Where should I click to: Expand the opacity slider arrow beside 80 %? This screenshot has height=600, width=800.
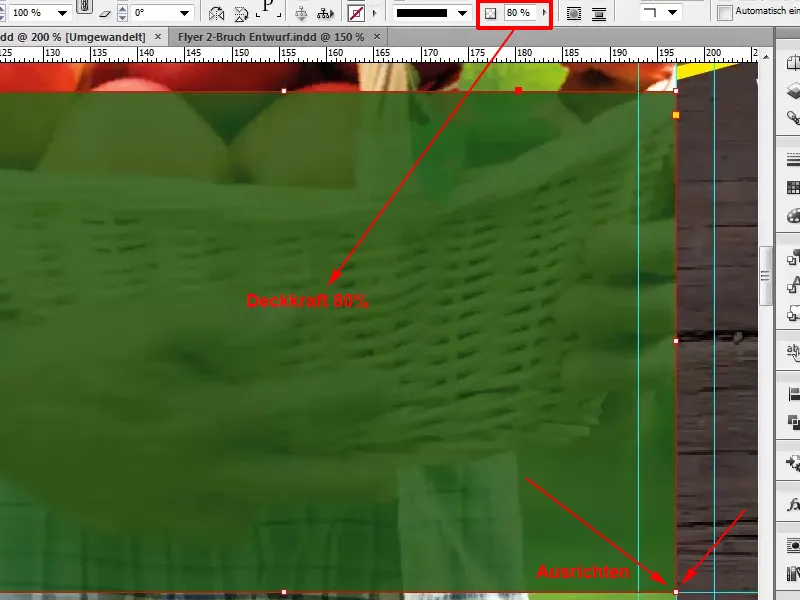pos(544,13)
